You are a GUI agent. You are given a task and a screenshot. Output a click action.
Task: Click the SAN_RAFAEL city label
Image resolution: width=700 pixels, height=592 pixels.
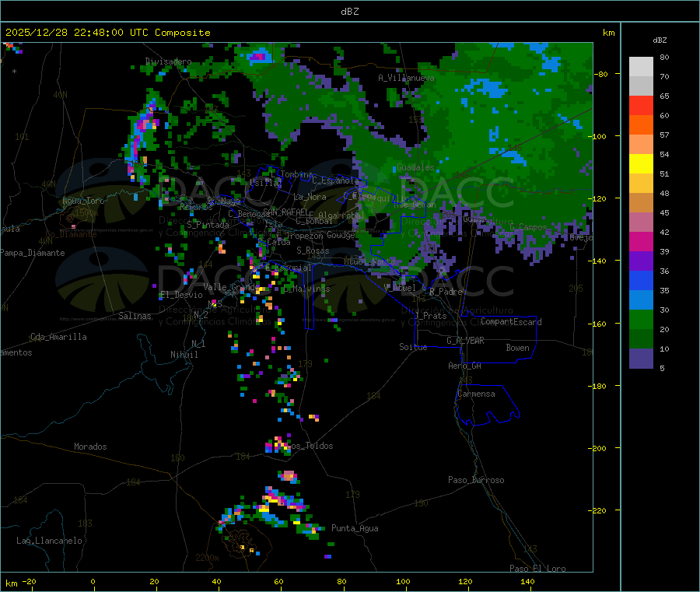click(x=286, y=212)
